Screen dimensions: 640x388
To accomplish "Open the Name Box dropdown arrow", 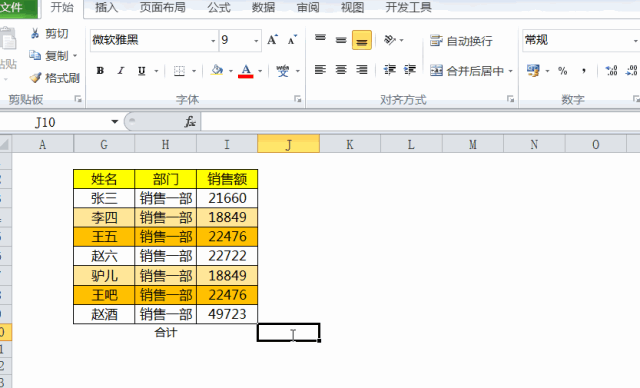I will click(115, 122).
